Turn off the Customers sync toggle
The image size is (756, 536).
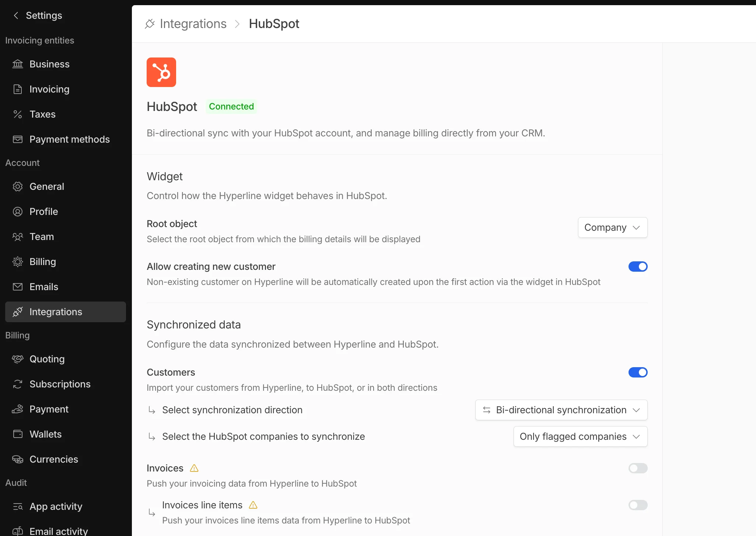(638, 372)
